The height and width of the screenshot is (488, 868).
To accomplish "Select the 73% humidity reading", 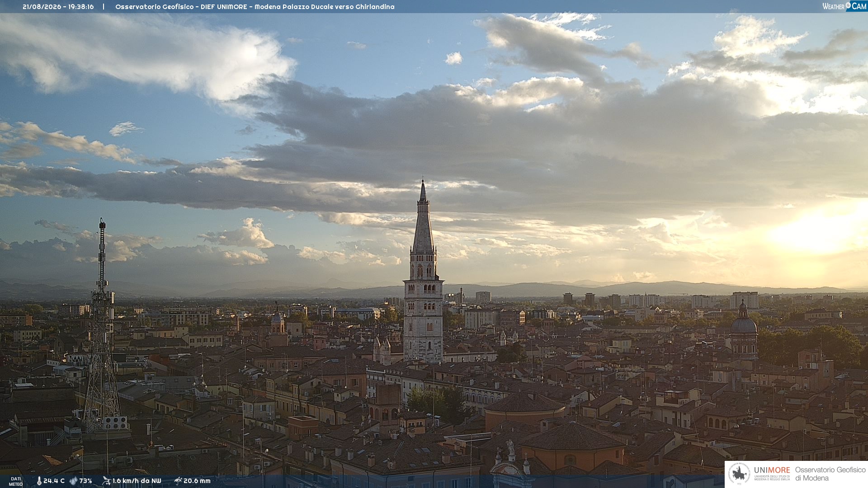I will (x=85, y=481).
